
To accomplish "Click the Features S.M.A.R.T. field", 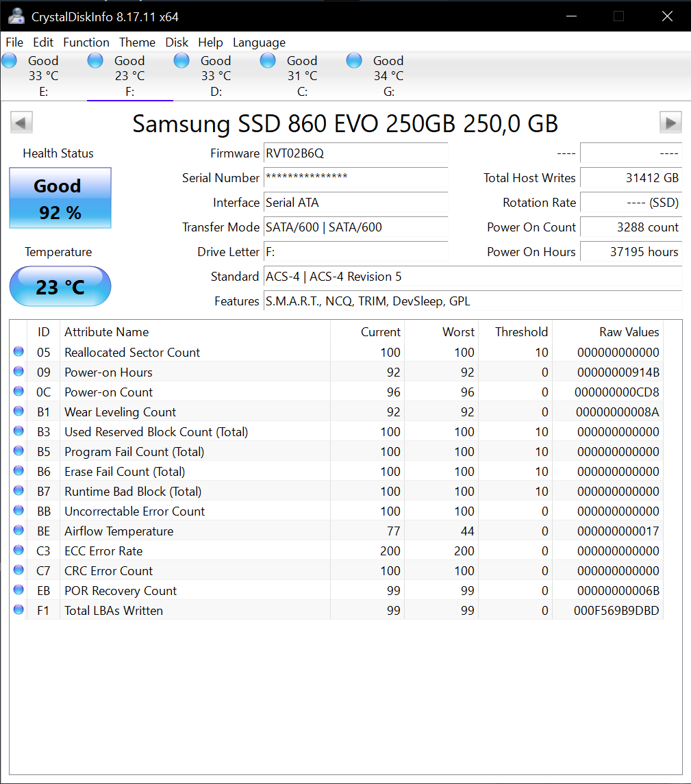I will tap(473, 301).
